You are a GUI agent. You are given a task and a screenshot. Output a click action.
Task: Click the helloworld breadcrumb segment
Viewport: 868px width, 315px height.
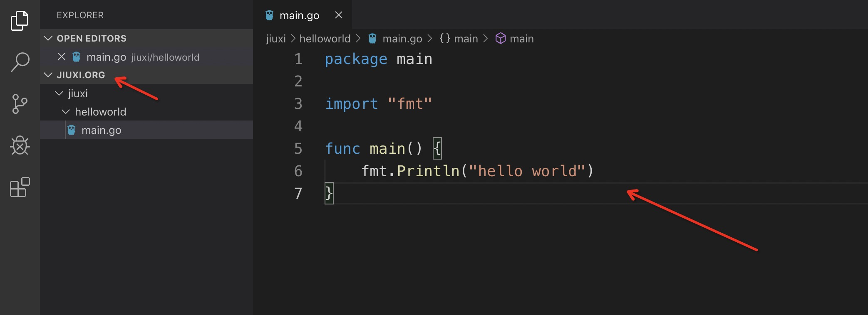click(x=325, y=39)
